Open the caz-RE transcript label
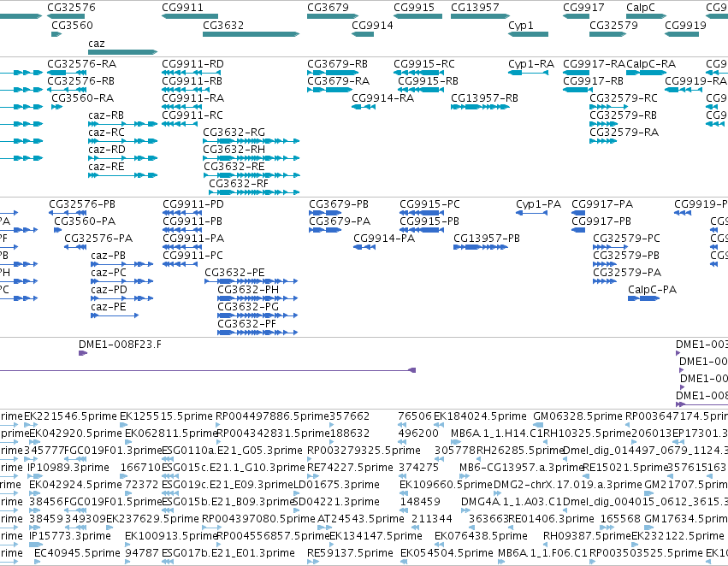 (106, 167)
